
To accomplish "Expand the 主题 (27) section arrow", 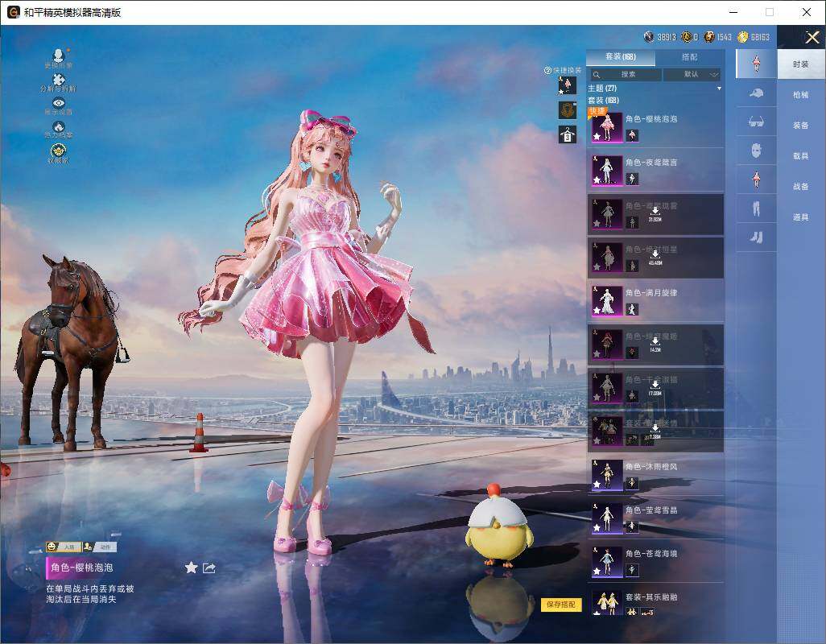I will [719, 89].
